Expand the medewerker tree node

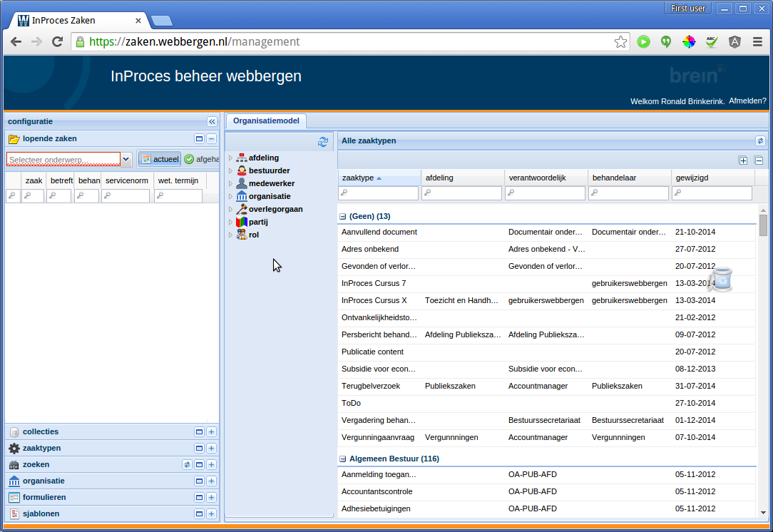(x=230, y=183)
